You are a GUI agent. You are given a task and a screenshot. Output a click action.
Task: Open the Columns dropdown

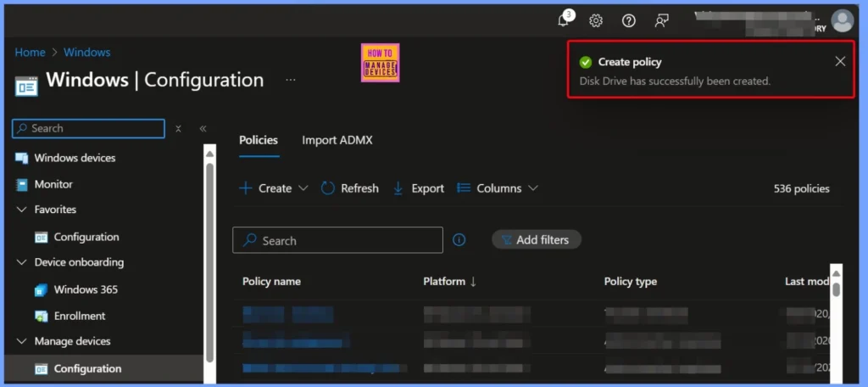(x=497, y=188)
